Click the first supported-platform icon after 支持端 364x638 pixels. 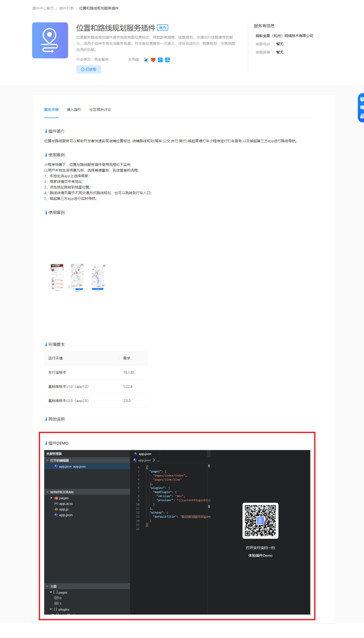coord(146,60)
